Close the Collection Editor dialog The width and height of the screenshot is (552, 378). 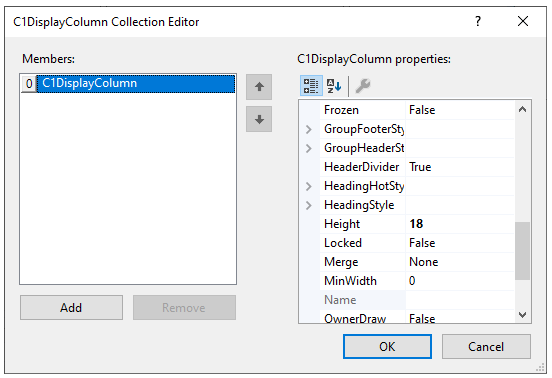(x=523, y=21)
